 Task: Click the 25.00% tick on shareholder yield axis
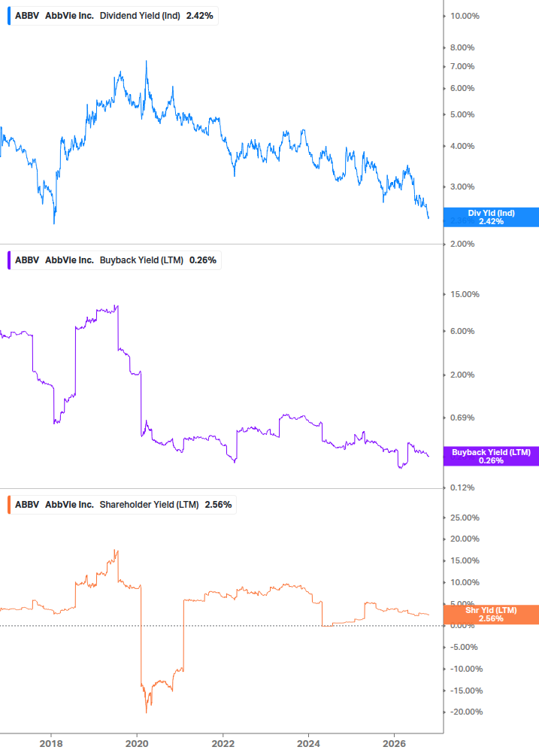pyautogui.click(x=465, y=518)
